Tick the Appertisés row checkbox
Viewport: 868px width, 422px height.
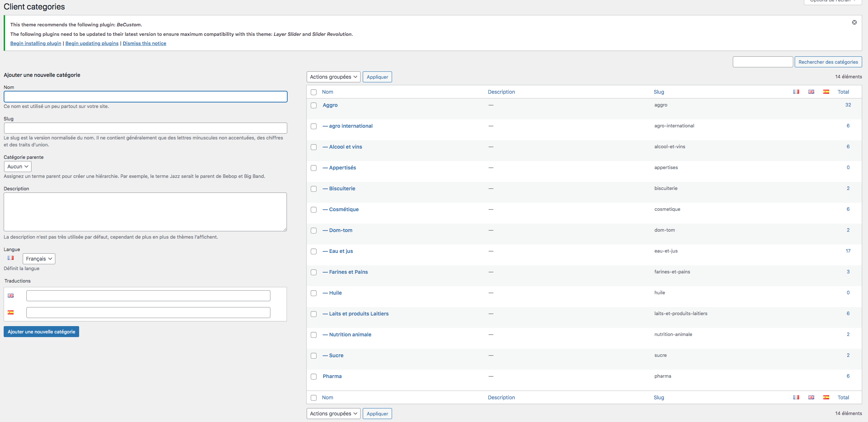click(x=314, y=168)
